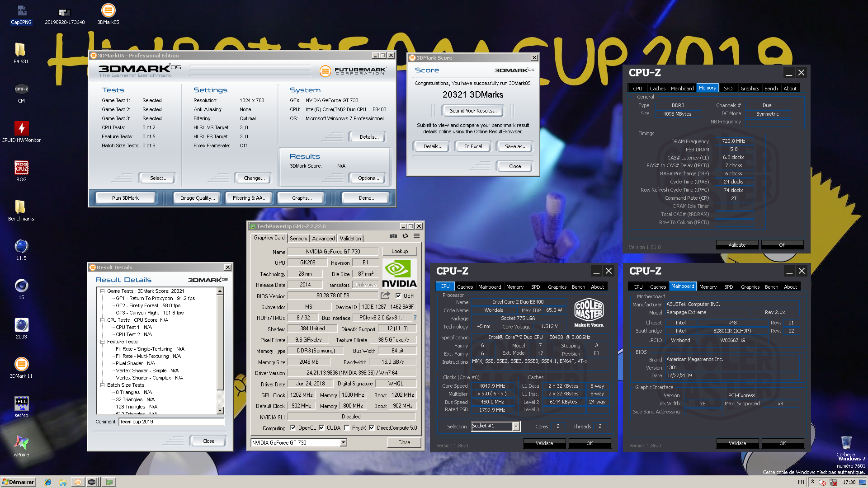
Task: Click the Comment input field
Action: point(171,422)
